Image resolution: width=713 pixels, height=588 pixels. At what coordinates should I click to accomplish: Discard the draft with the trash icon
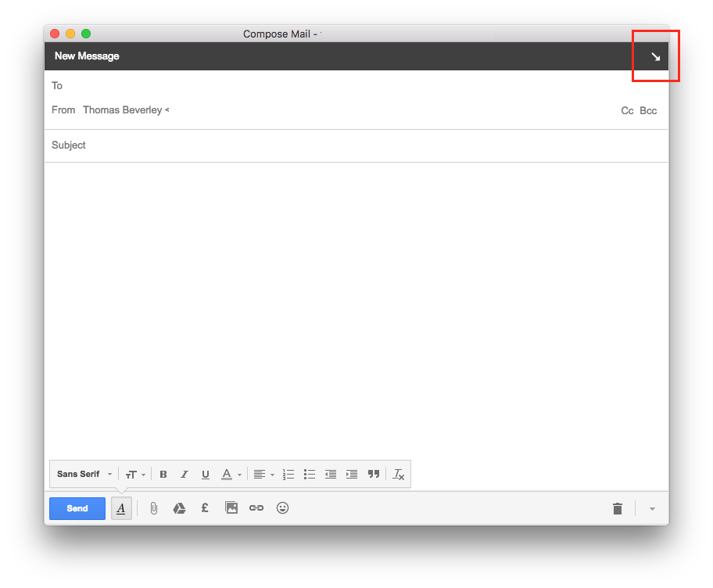[x=617, y=508]
